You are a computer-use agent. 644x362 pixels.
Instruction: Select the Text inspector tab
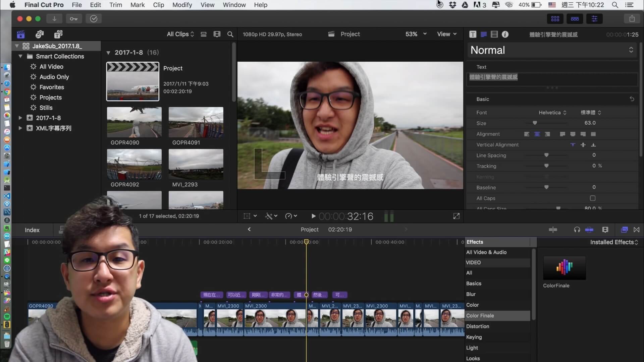coord(484,34)
